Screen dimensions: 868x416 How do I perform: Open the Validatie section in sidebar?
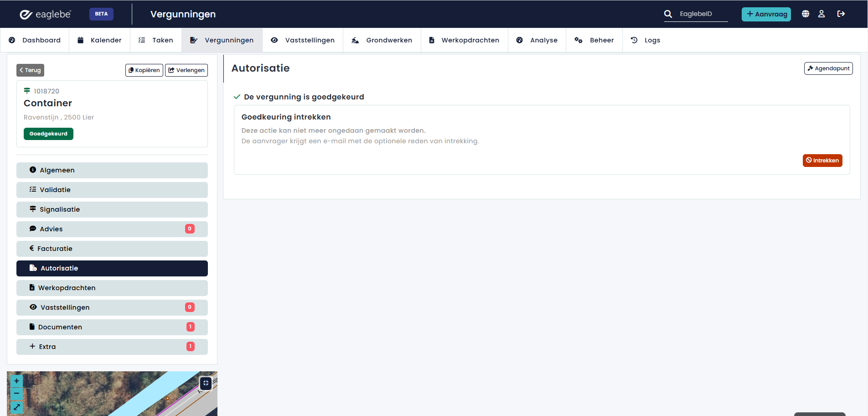112,190
